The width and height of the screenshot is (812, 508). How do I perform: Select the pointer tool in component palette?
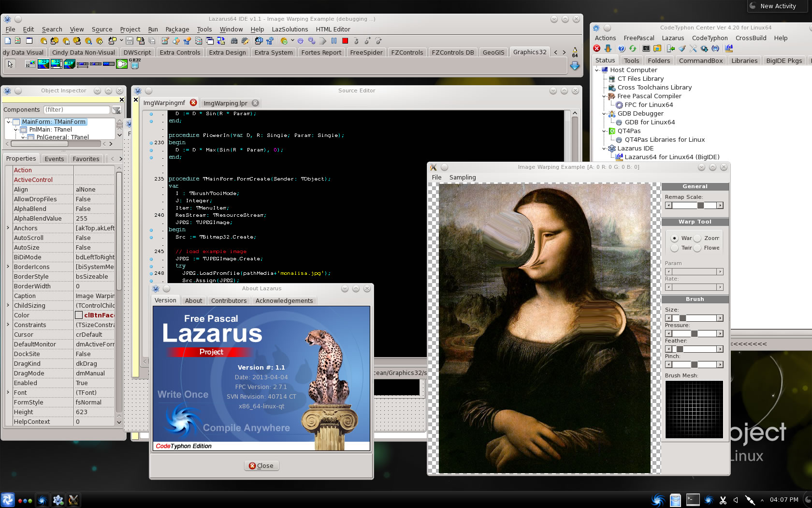[x=10, y=64]
